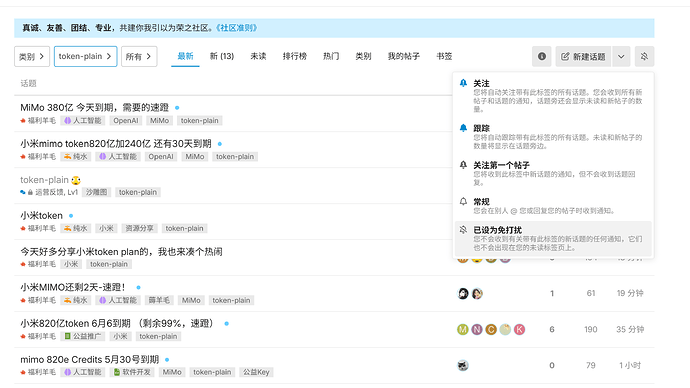Expand the arrow next to 新建话题
This screenshot has height=388, width=690.
621,56
